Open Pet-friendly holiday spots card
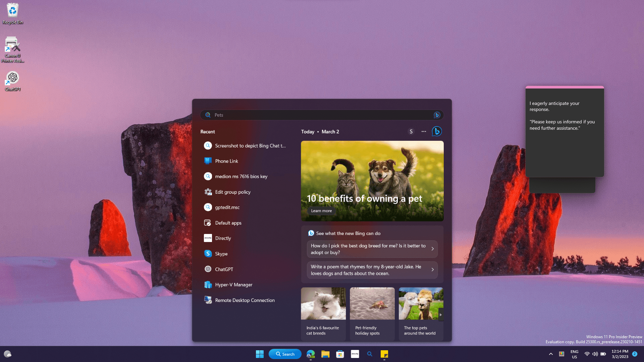Viewport: 644px width, 362px height. click(372, 314)
